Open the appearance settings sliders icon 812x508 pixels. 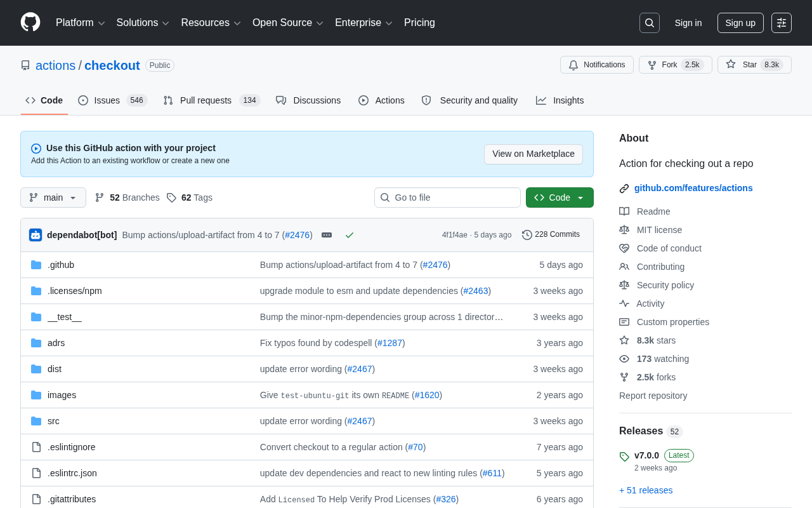tap(782, 23)
